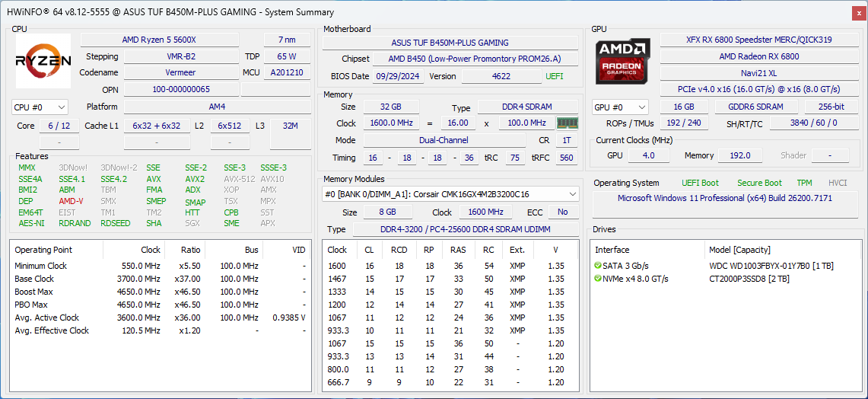868x399 pixels.
Task: Click the GPU memory clock 192.0 field
Action: 740,156
